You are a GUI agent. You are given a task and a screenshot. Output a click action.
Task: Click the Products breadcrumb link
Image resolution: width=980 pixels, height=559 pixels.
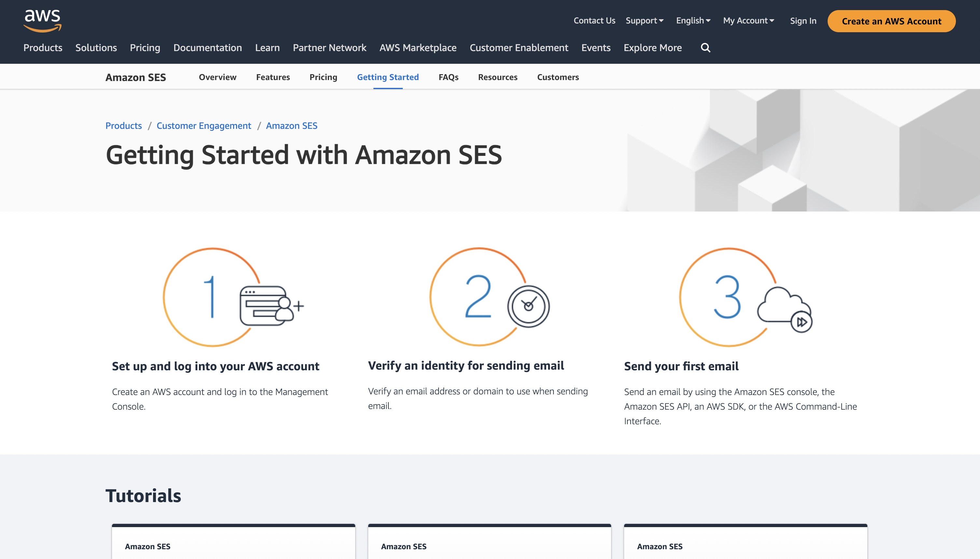tap(123, 126)
